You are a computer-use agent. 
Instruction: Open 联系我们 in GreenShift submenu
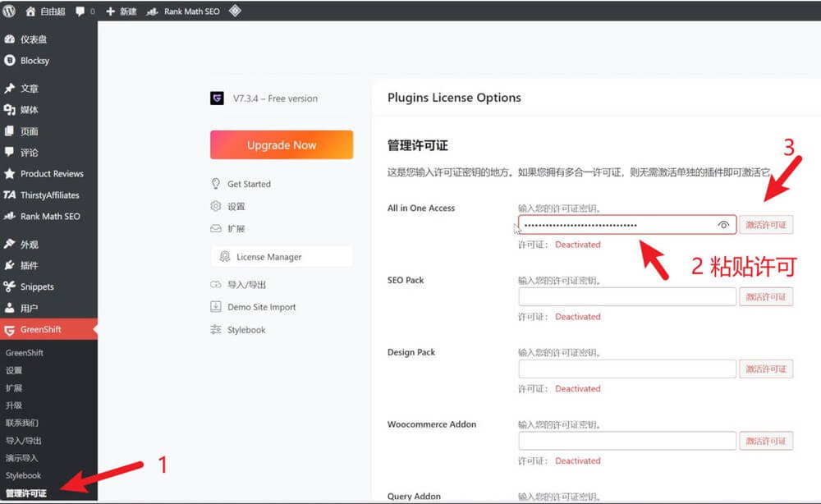pos(22,423)
